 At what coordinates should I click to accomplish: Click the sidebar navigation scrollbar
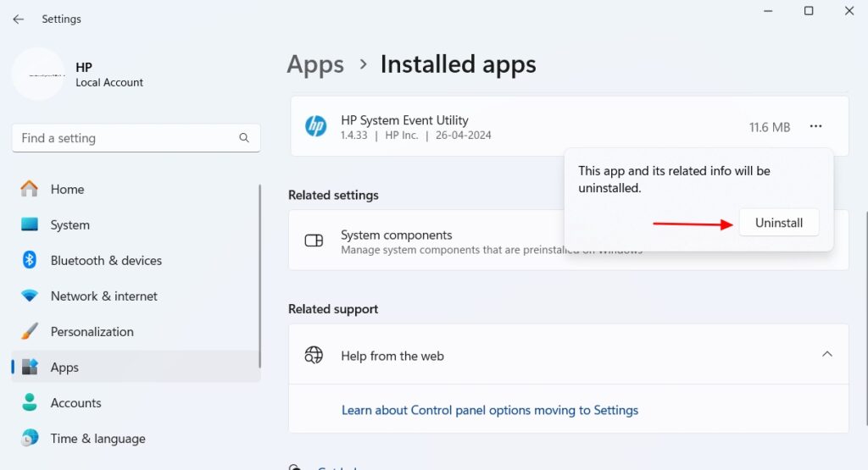(259, 276)
